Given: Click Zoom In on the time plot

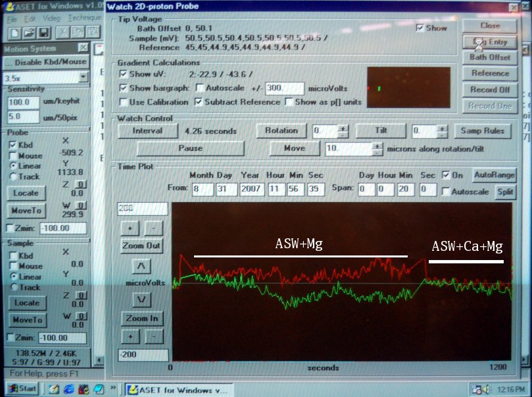Looking at the screenshot, I should pyautogui.click(x=142, y=319).
